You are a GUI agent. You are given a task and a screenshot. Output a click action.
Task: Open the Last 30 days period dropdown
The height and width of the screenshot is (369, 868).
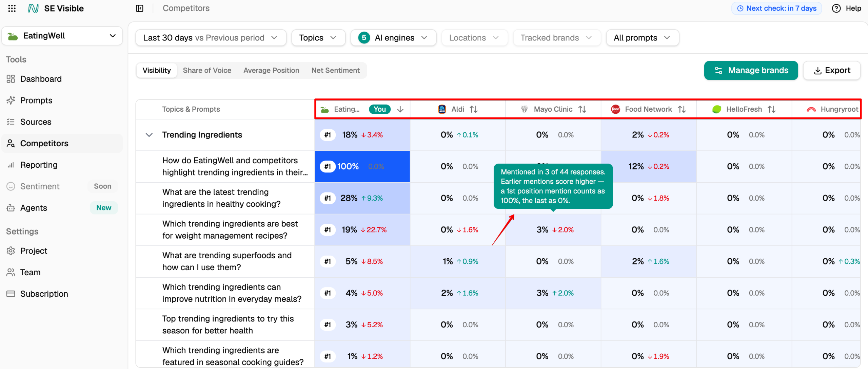(211, 38)
